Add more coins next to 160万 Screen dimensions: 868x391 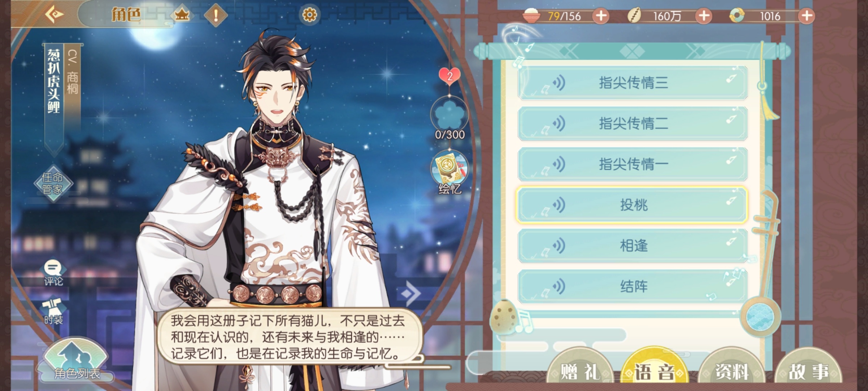[x=703, y=16]
